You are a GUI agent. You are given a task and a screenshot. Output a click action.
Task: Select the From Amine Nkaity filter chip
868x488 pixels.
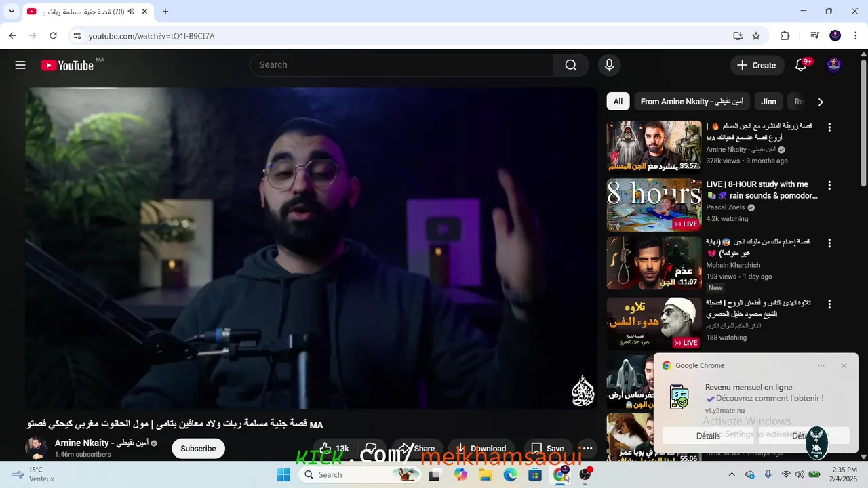pos(692,102)
